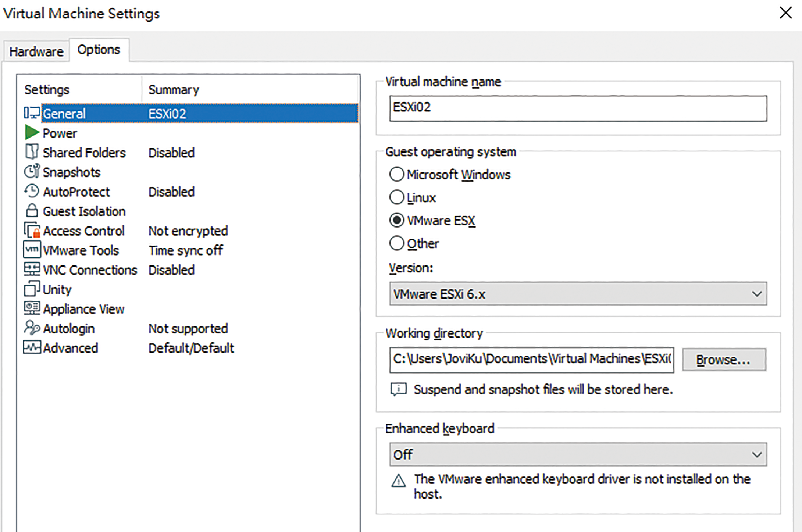Click the General settings monitor icon

[x=32, y=113]
